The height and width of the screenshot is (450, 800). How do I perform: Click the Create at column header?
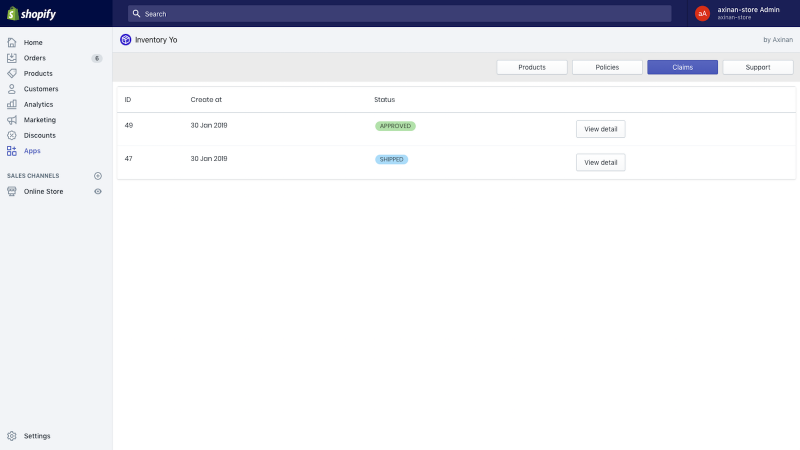pos(206,99)
